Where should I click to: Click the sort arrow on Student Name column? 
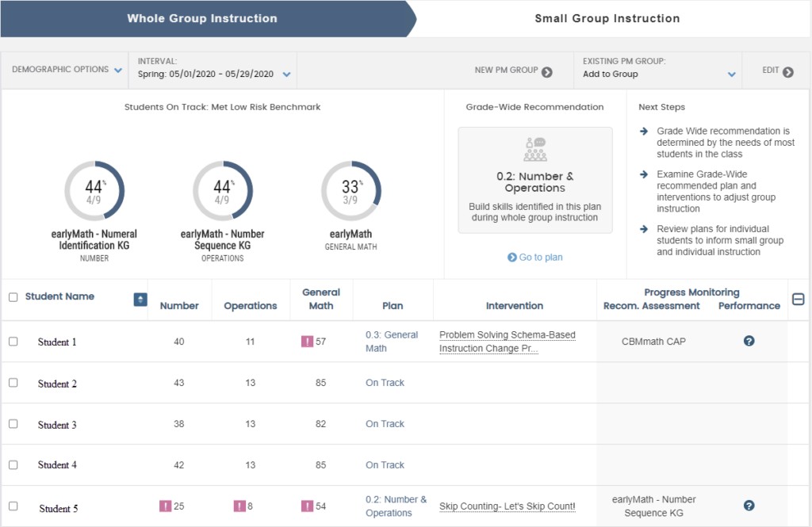140,300
